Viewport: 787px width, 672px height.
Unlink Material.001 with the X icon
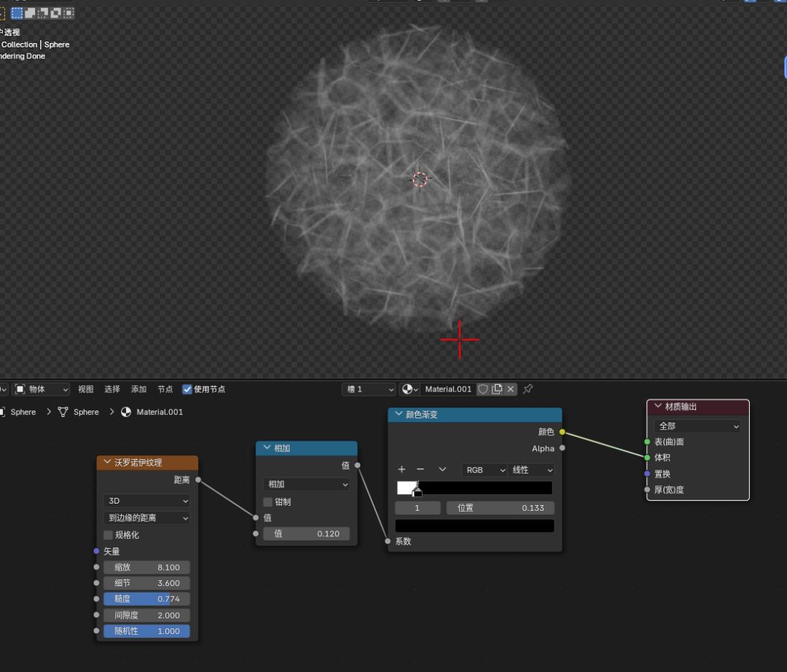[x=511, y=389]
